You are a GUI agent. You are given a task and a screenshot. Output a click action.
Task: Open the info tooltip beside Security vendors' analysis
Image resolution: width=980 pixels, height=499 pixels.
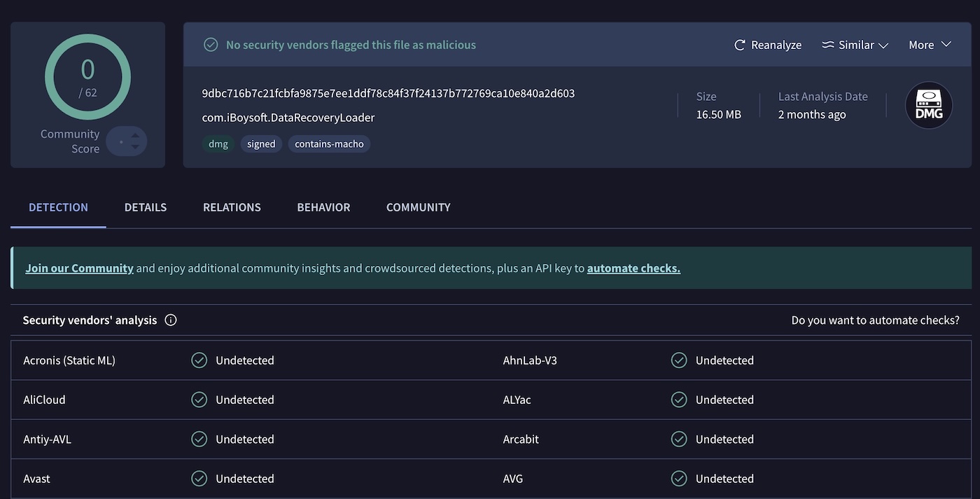pos(171,320)
